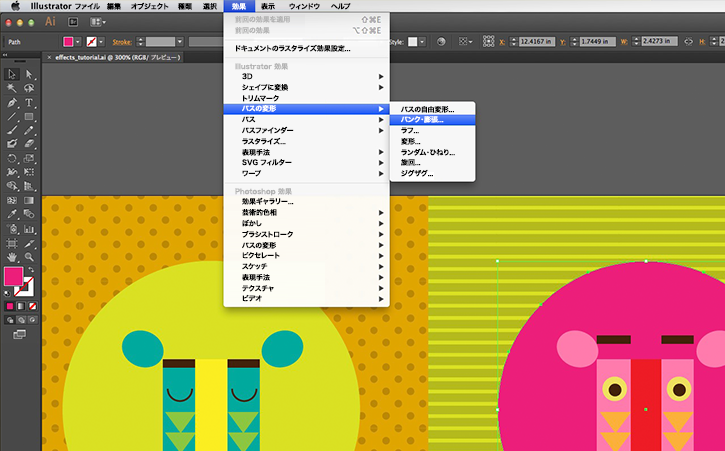The width and height of the screenshot is (725, 451).
Task: Select the Hand tool
Action: tap(12, 257)
